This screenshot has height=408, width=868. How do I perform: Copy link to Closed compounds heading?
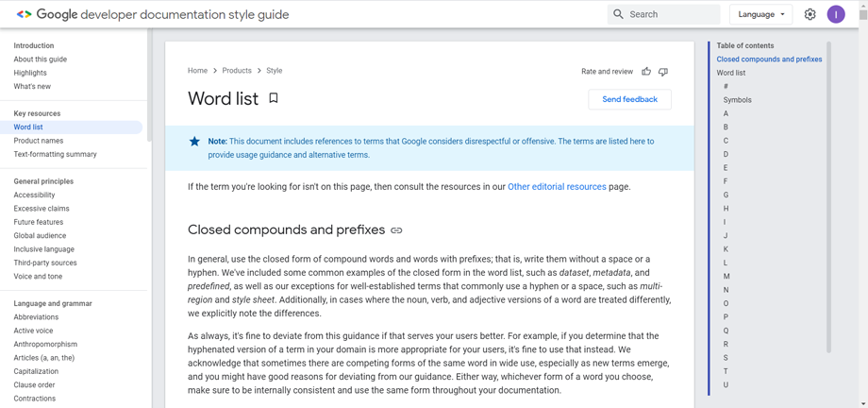(x=396, y=230)
